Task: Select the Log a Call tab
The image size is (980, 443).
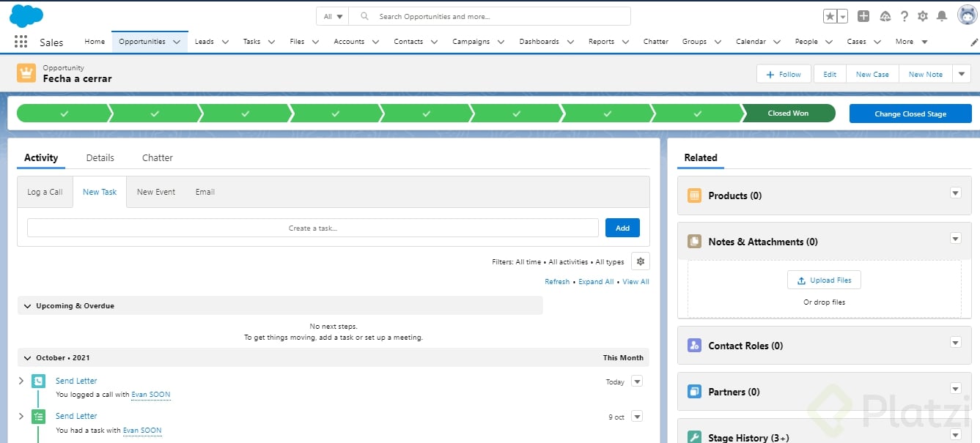Action: click(x=45, y=192)
